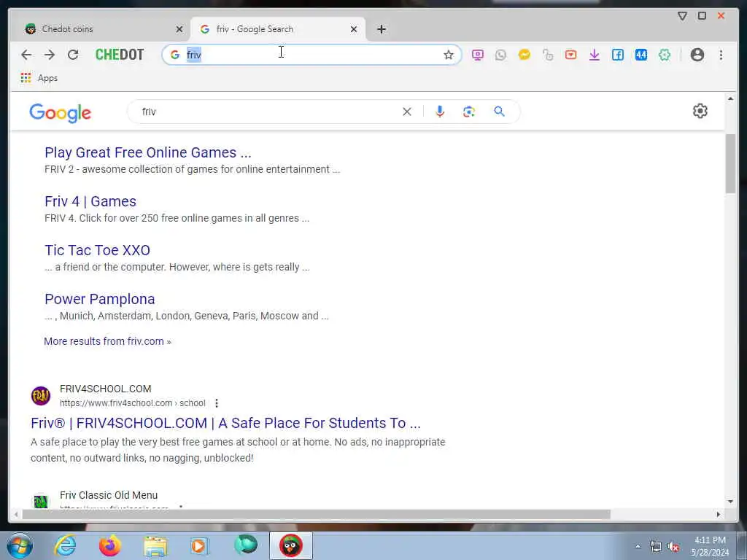
Task: Open the Friv 4 | Games result
Action: point(90,201)
